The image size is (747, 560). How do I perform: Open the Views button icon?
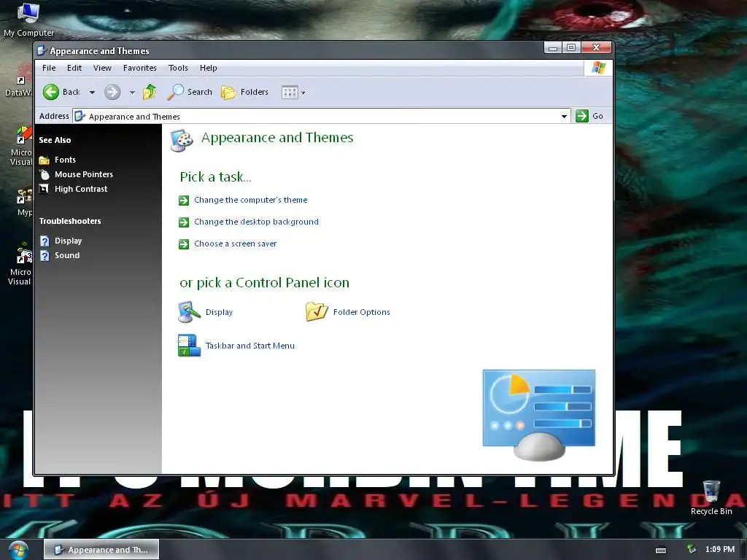pos(290,92)
